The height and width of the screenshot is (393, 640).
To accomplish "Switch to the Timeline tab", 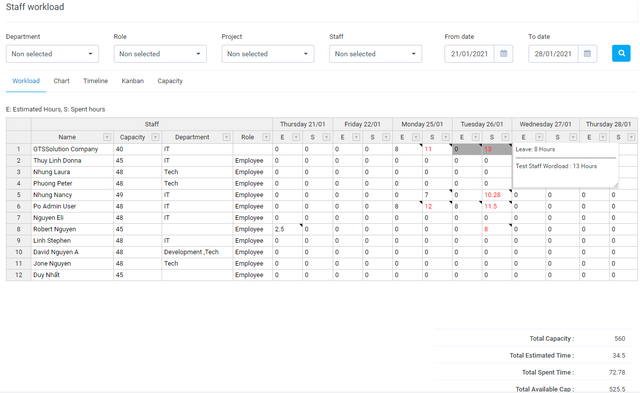I will pyautogui.click(x=96, y=81).
